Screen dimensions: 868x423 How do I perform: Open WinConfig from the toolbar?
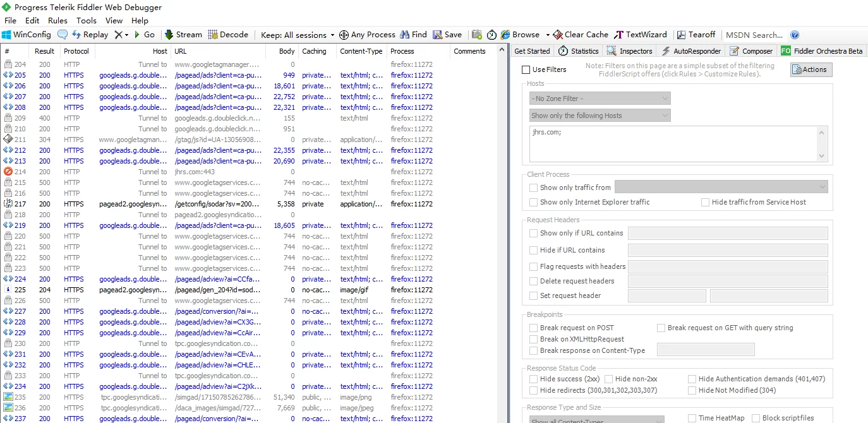point(27,35)
